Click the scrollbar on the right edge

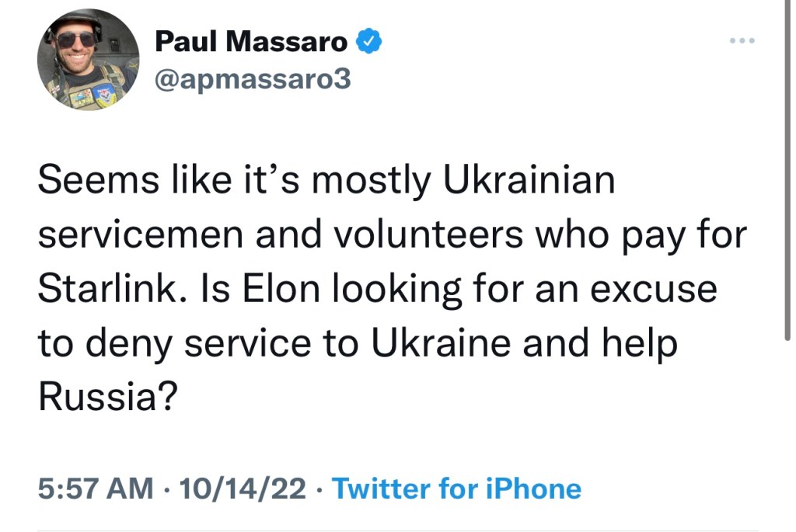788,171
